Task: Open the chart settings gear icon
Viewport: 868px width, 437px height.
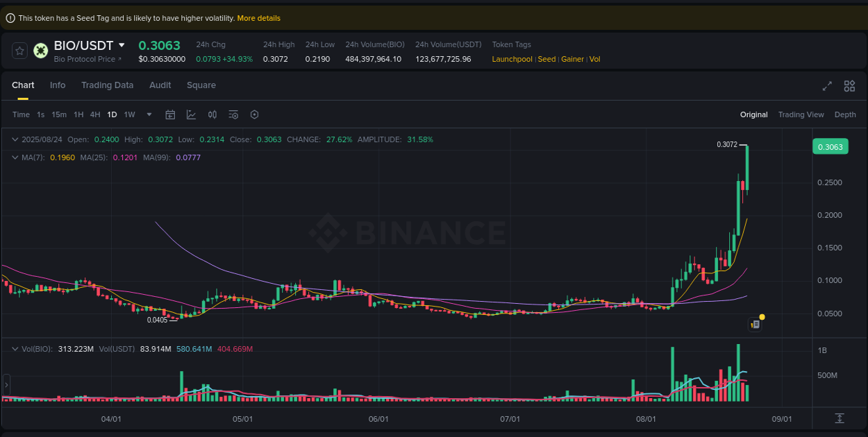Action: (254, 114)
